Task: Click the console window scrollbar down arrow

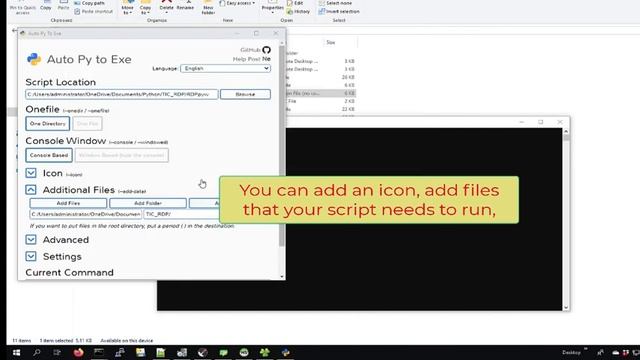Action: [x=566, y=307]
